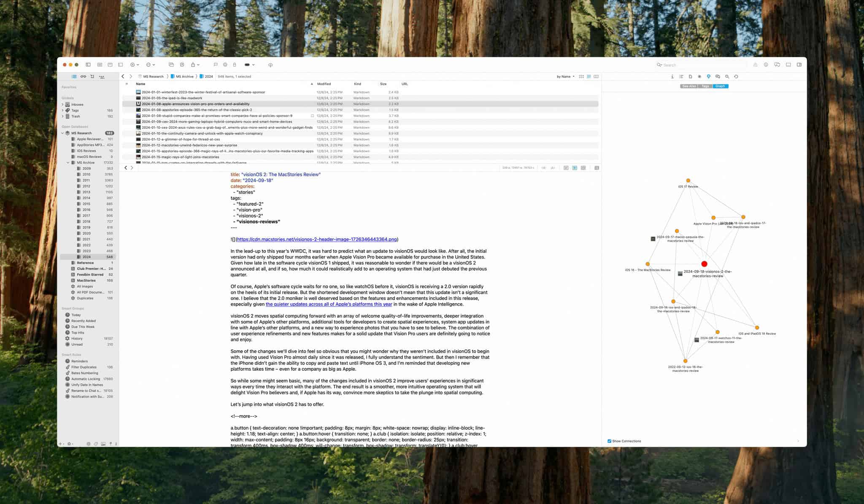Switch to the Tags tab
This screenshot has height=504, width=864.
point(705,86)
